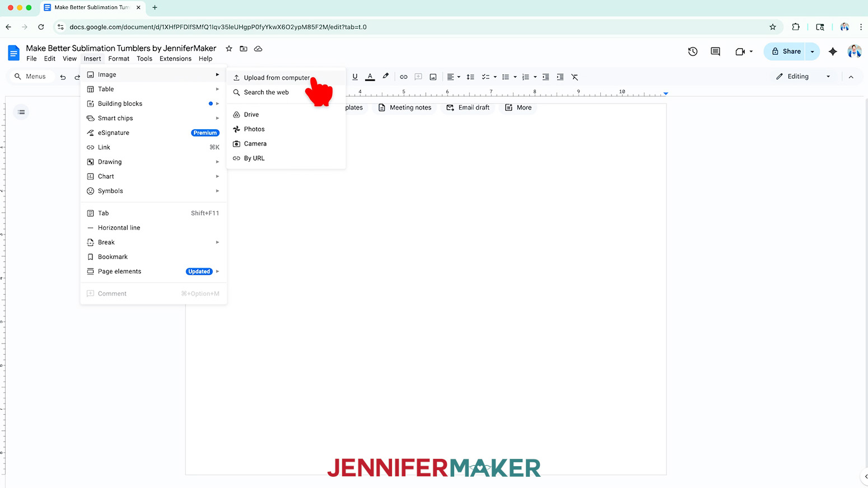Open version history clock icon

693,51
